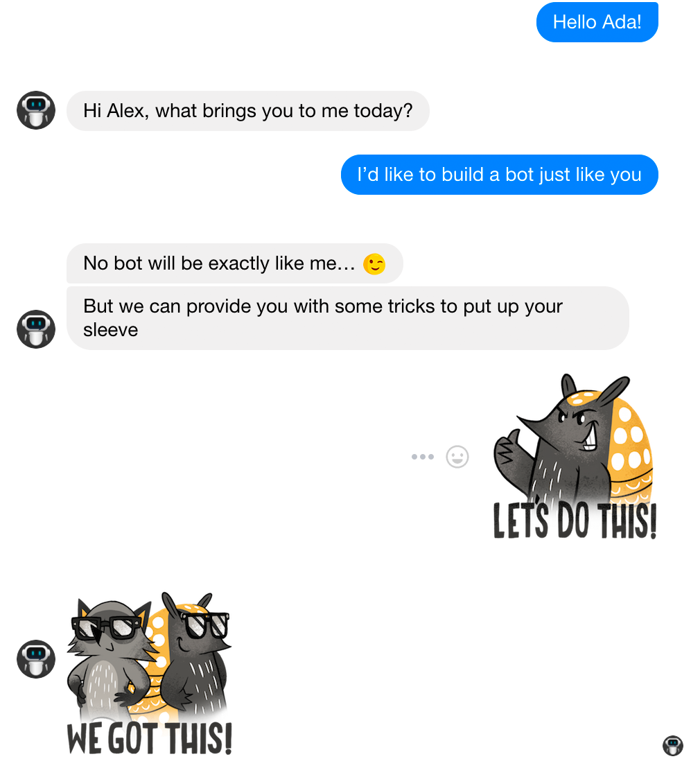Click the 'LET'S DO THIS!' sticker caption text
The height and width of the screenshot is (777, 700).
575,520
